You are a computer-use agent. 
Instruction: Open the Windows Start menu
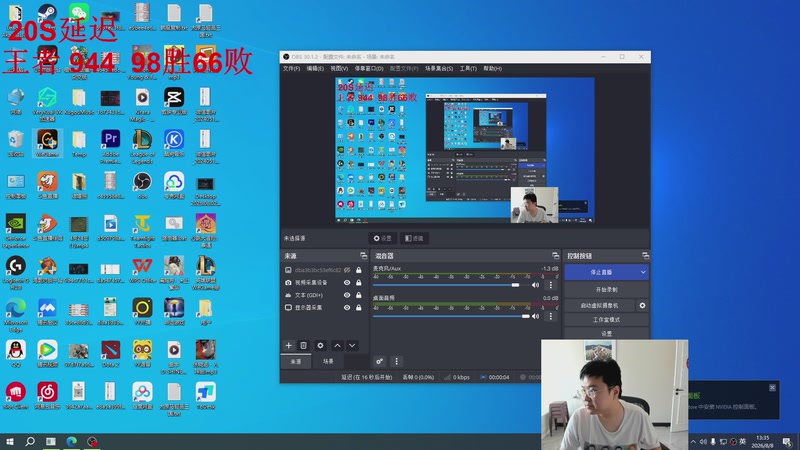point(10,441)
